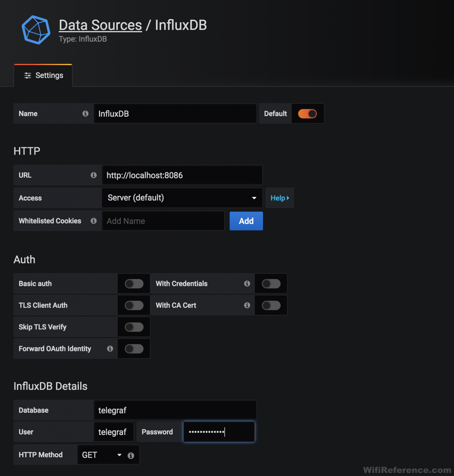
Task: Click the Password label
Action: (x=157, y=432)
